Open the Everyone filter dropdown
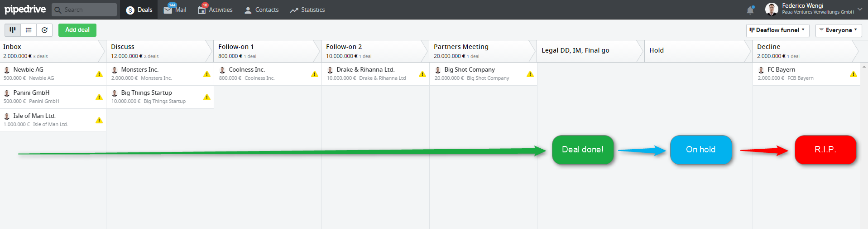This screenshot has width=868, height=229. tap(839, 30)
